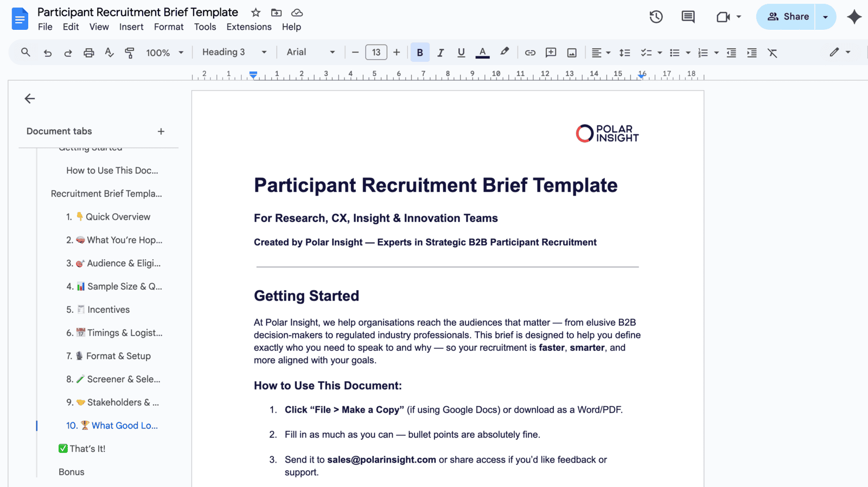
Task: Star this document
Action: 256,12
